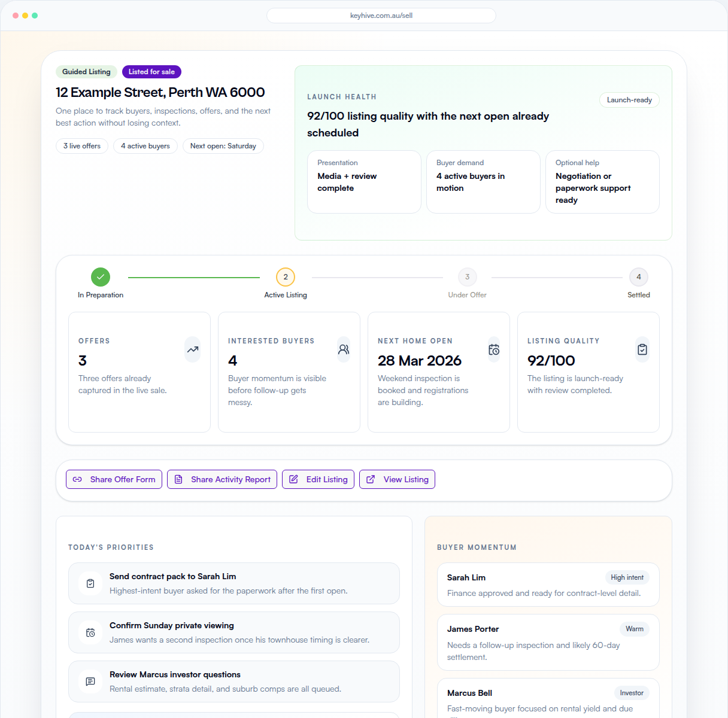
Task: Click the clock icon beside Sunday private viewing task
Action: pyautogui.click(x=90, y=632)
